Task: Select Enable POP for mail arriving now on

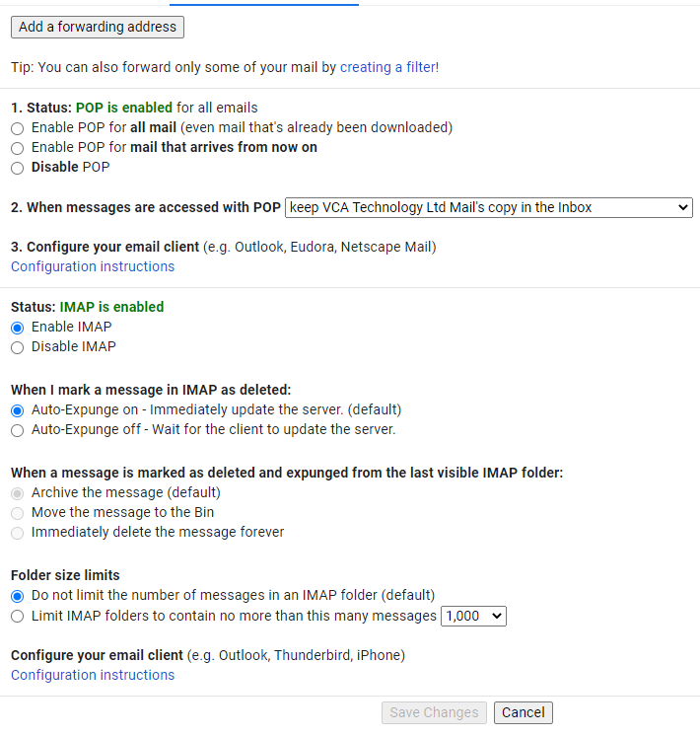Action: click(x=18, y=148)
